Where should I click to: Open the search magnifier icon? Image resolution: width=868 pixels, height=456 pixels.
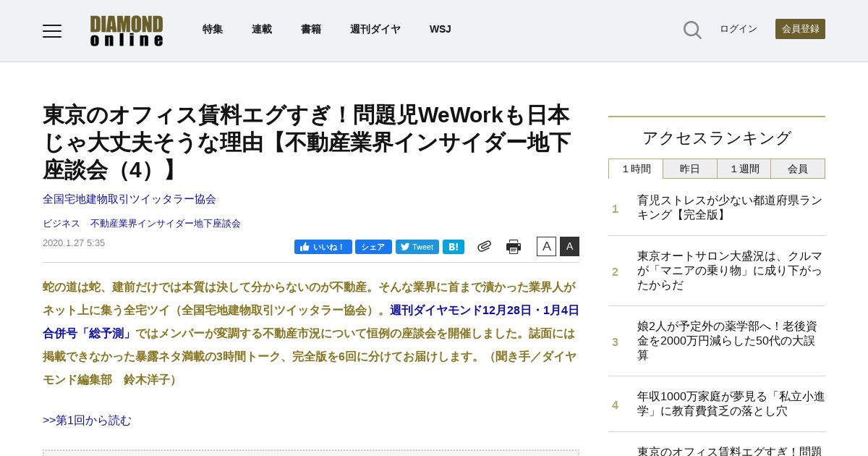tap(692, 30)
